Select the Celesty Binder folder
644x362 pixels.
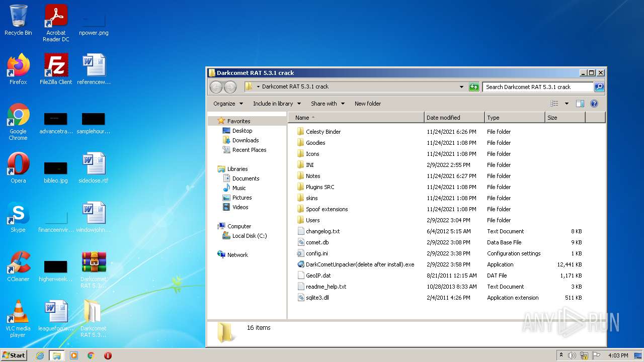click(323, 132)
